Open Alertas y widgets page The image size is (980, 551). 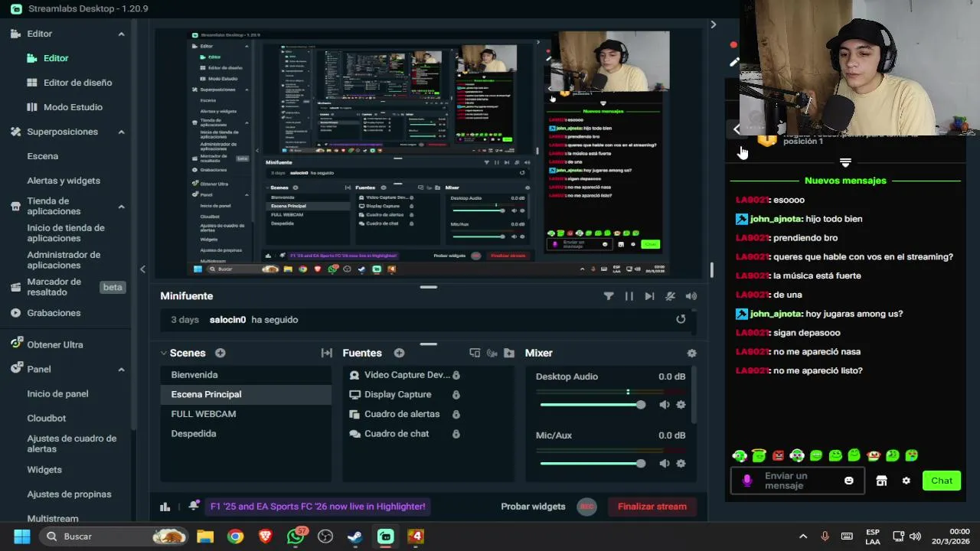[64, 181]
